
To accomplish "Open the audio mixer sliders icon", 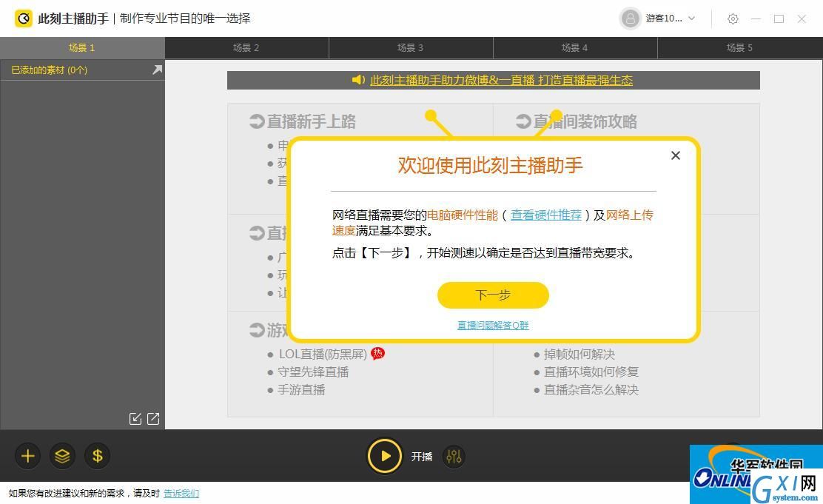I will [x=454, y=457].
